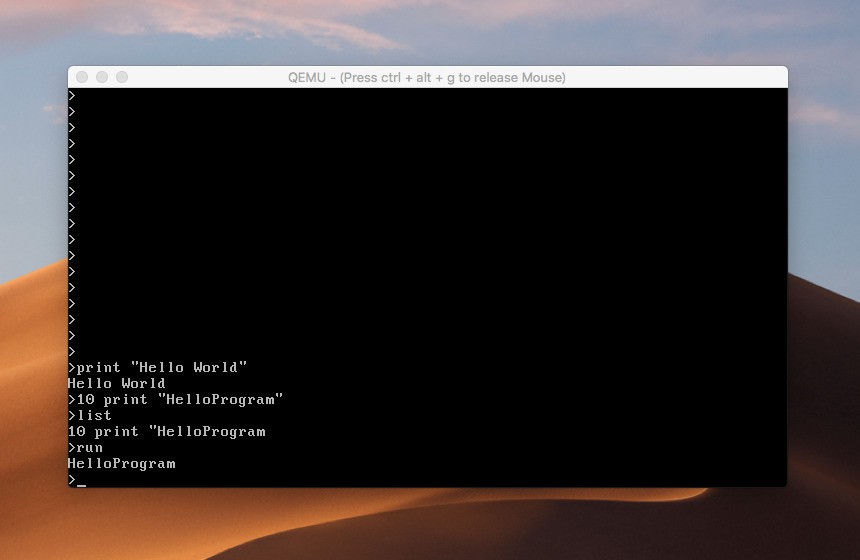The image size is (860, 560).
Task: Click the QEMU title bar text
Action: [x=427, y=77]
